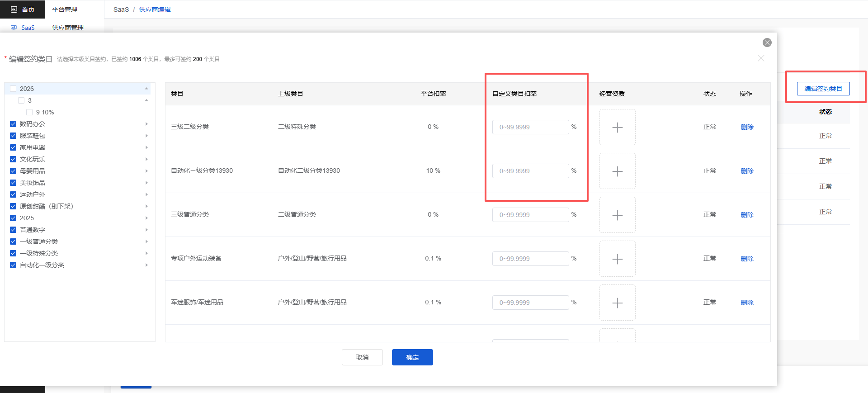Uncheck the 服装鞋包 checkbox
868x393 pixels.
(x=13, y=136)
